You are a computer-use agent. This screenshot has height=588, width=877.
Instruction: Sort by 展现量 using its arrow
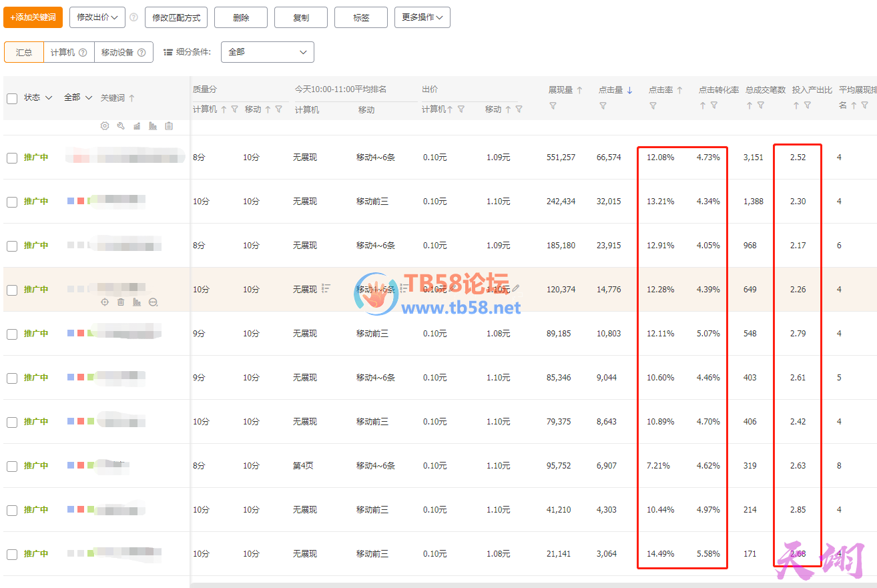579,90
